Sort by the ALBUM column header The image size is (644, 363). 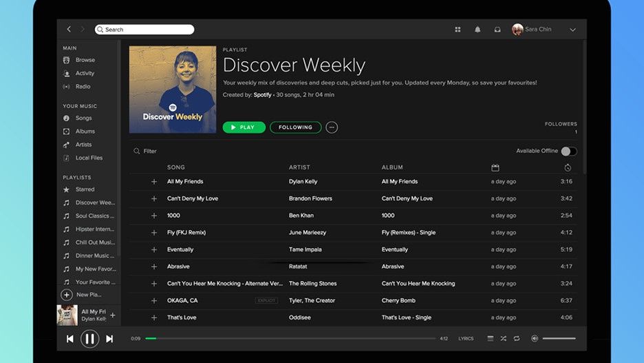(392, 167)
